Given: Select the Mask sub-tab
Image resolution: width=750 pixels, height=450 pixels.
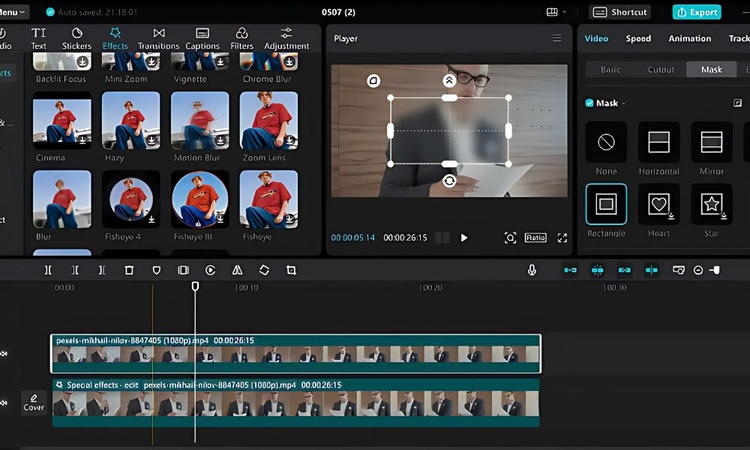Looking at the screenshot, I should tap(711, 69).
